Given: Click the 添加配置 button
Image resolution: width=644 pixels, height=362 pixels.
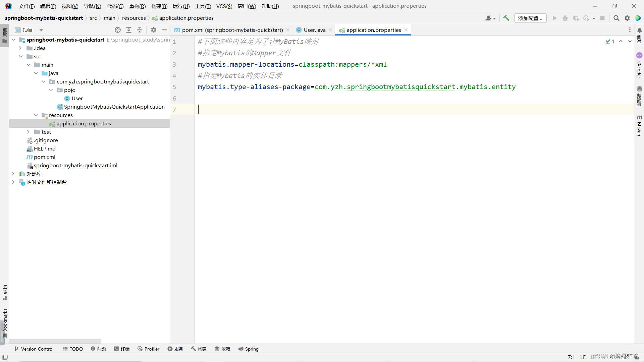Looking at the screenshot, I should pyautogui.click(x=530, y=18).
